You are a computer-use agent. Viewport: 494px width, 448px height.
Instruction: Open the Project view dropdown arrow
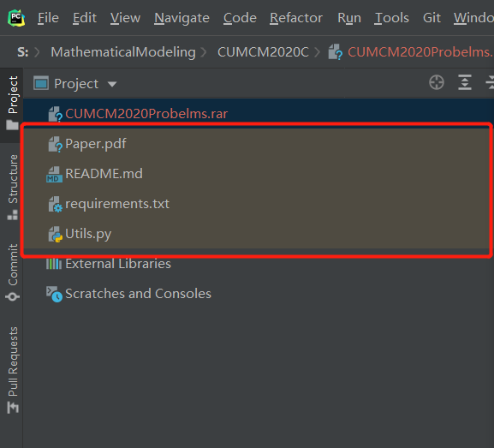tap(112, 84)
